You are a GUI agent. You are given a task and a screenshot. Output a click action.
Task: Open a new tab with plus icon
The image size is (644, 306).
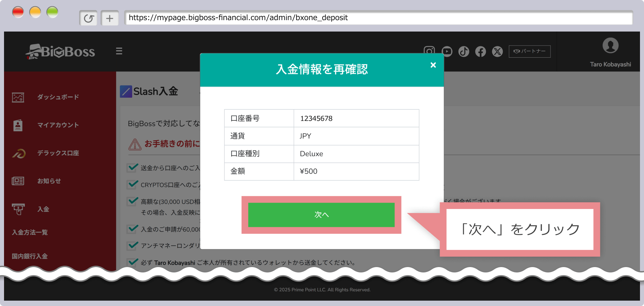pos(110,18)
